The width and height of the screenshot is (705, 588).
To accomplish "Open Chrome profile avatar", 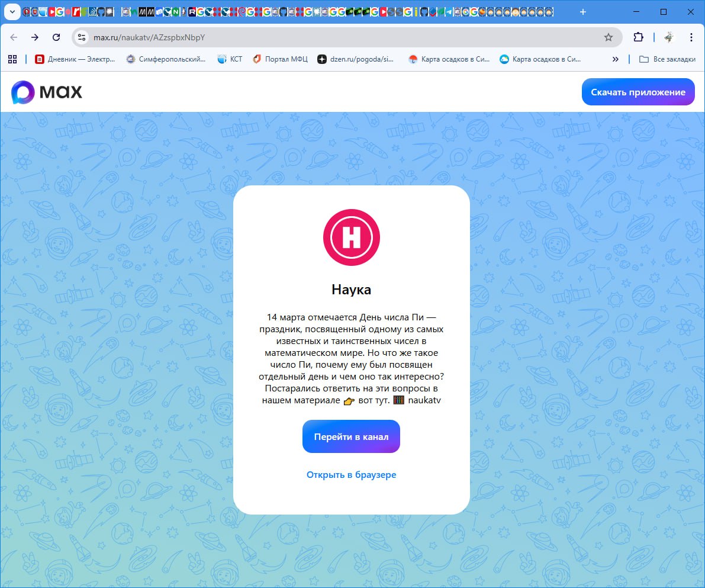I will [x=669, y=37].
